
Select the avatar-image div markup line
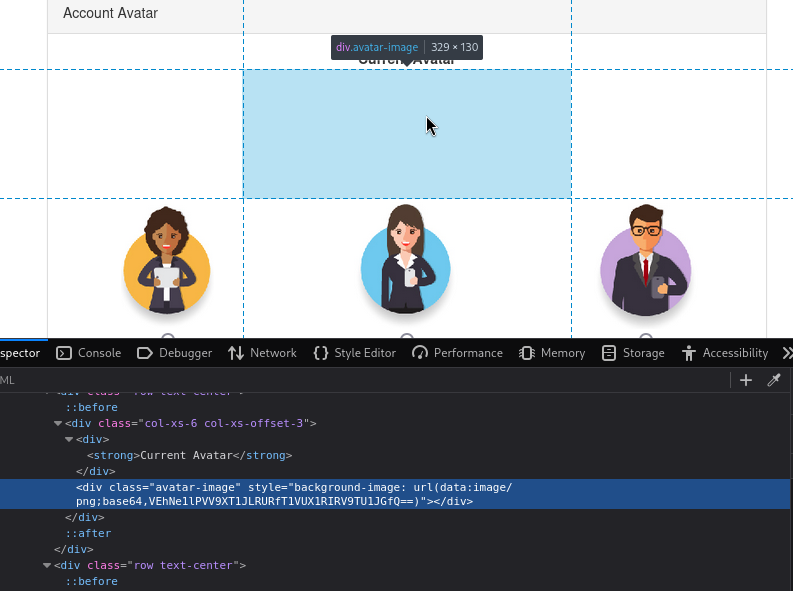(394, 494)
